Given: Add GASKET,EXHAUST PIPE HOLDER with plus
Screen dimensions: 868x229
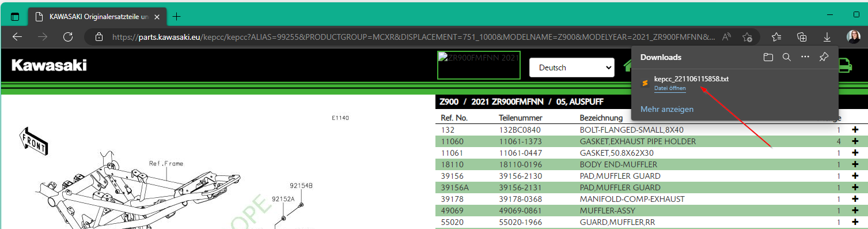Looking at the screenshot, I should pyautogui.click(x=855, y=141).
